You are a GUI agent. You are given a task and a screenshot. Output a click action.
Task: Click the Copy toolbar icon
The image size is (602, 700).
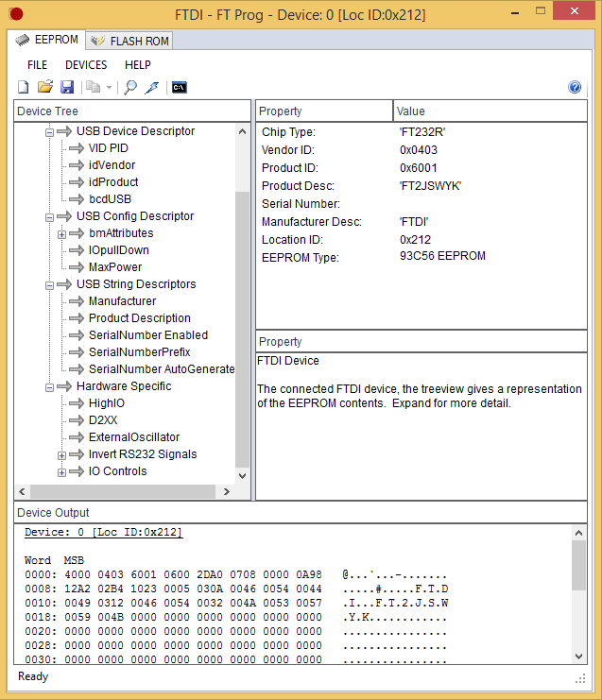click(x=93, y=87)
